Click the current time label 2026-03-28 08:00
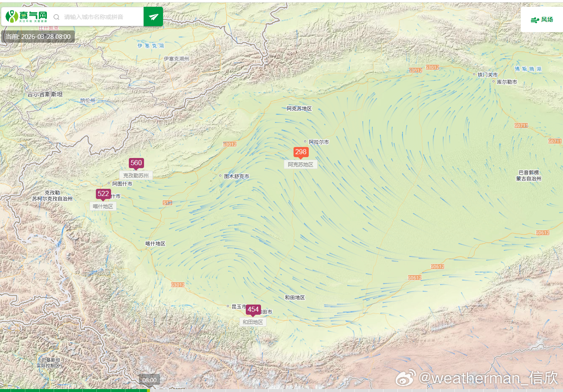 [38, 36]
